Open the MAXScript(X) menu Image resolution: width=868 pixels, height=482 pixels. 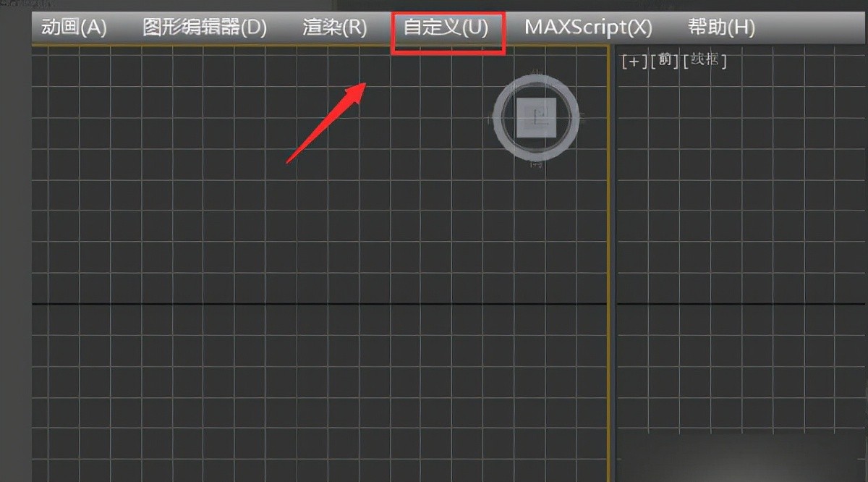click(588, 28)
